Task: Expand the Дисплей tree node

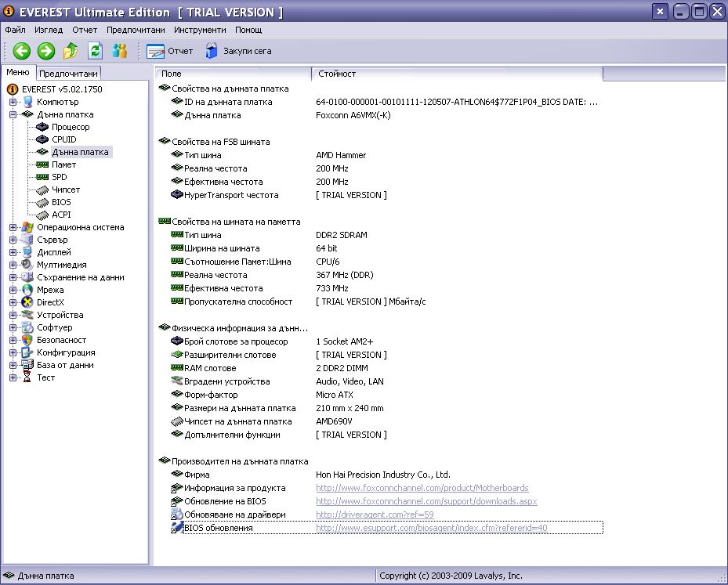Action: pyautogui.click(x=13, y=252)
